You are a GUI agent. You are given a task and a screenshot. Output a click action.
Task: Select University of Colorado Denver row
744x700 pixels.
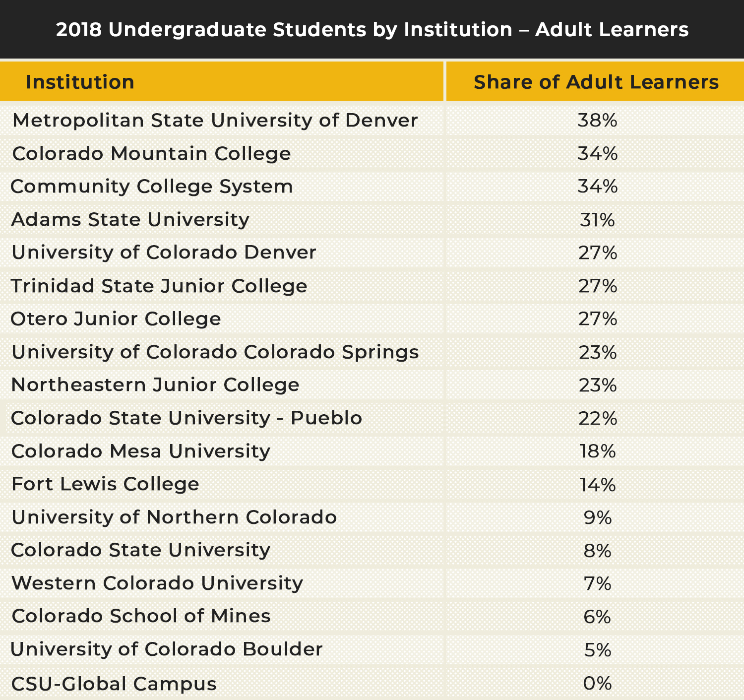click(x=372, y=253)
